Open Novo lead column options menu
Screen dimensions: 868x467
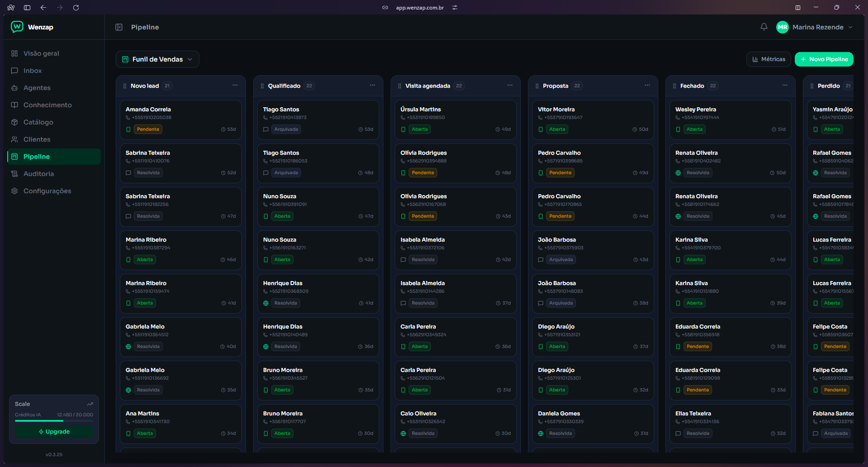click(235, 85)
